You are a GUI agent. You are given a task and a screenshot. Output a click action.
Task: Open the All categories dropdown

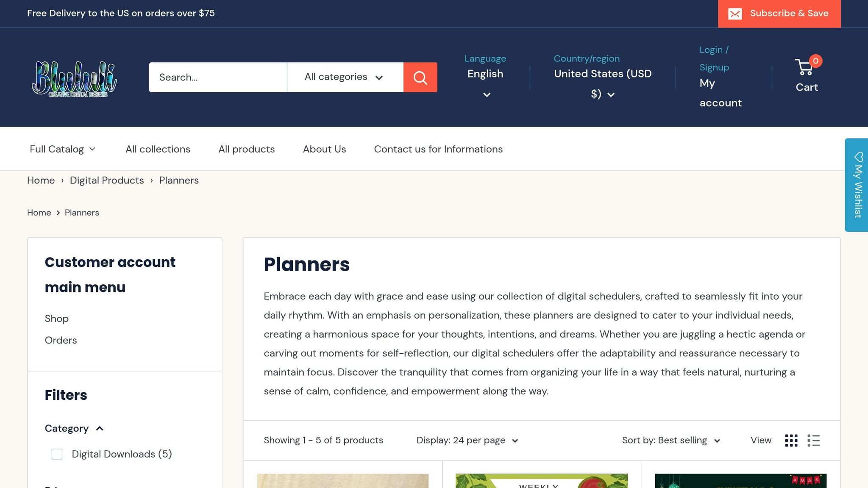(x=344, y=77)
